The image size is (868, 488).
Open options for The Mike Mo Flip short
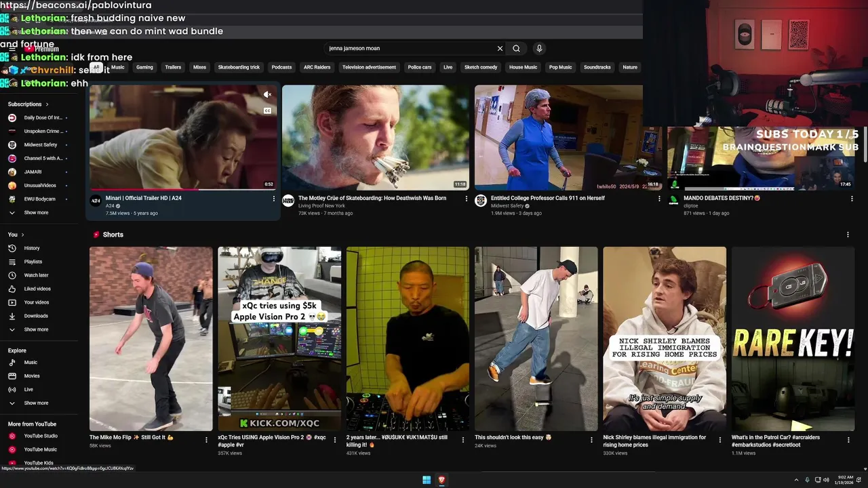coord(207,440)
